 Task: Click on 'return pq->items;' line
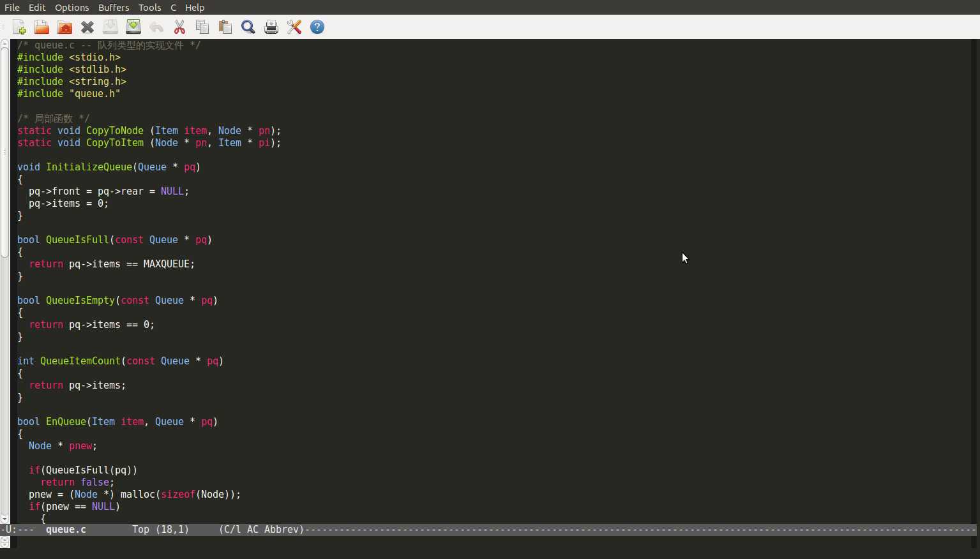[77, 385]
